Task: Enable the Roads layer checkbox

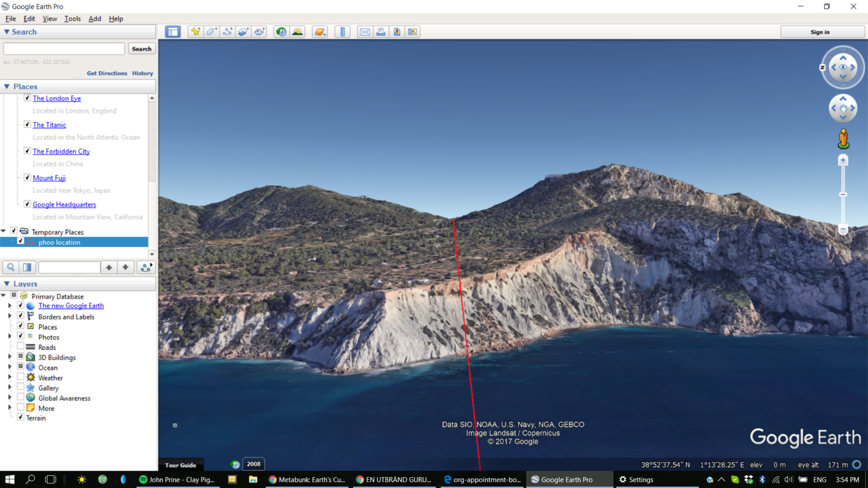Action: coord(21,347)
